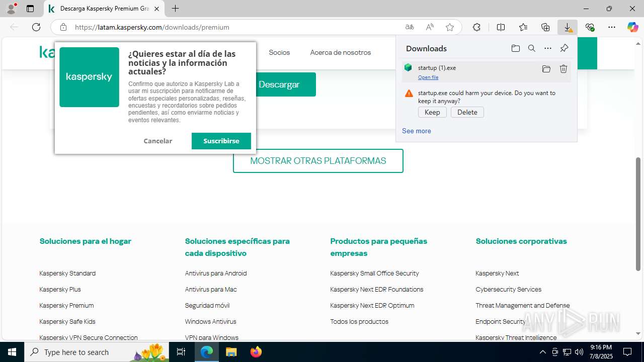Open the Windows Antivirus link
Viewport: 644px width, 362px height.
210,322
